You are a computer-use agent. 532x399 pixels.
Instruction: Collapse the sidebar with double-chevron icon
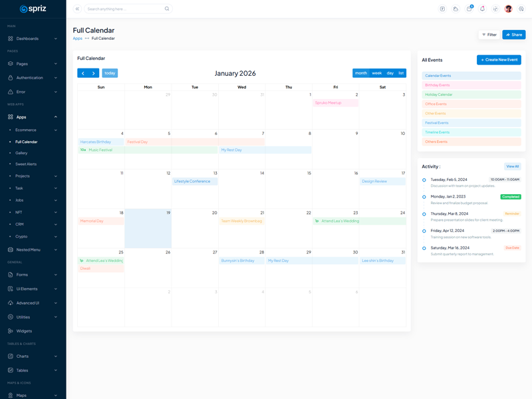click(x=77, y=9)
